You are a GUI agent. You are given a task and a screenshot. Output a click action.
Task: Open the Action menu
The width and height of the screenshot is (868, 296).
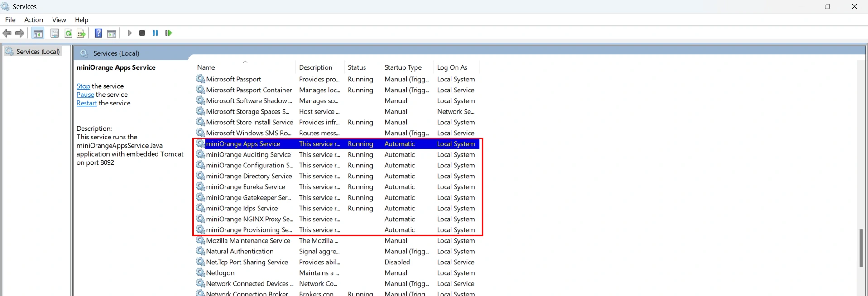[x=34, y=20]
